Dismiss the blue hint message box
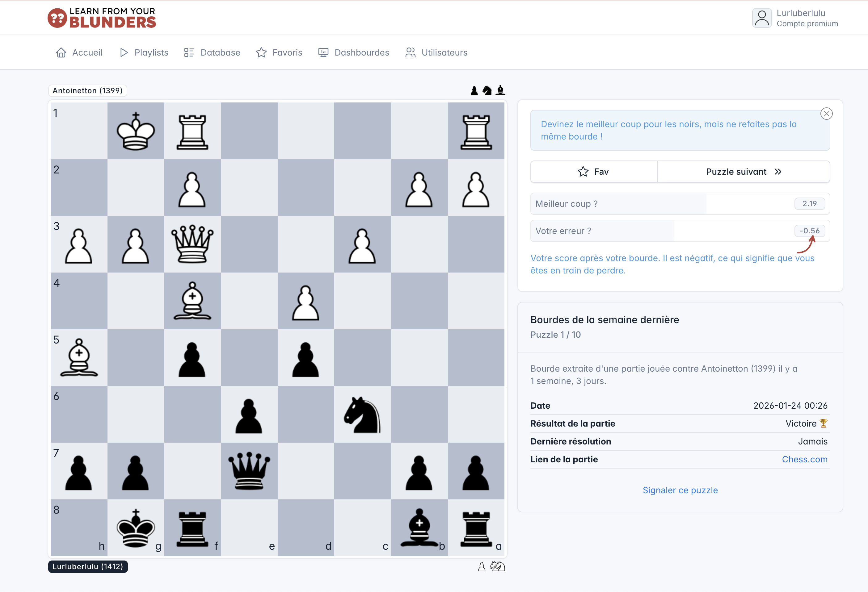 coord(826,114)
